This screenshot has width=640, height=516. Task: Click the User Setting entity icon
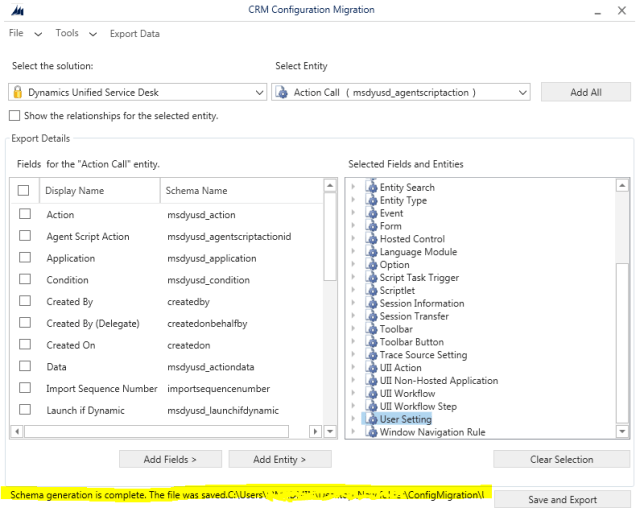(x=371, y=419)
